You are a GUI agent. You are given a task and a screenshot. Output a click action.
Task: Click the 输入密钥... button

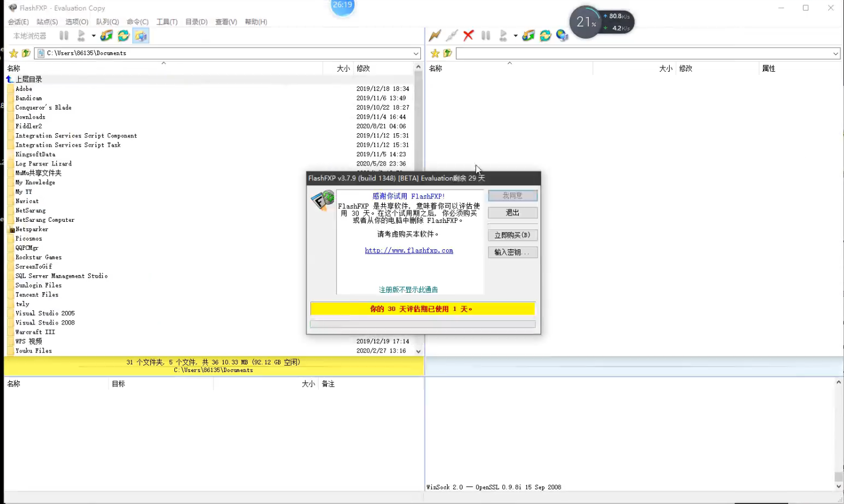click(x=512, y=252)
